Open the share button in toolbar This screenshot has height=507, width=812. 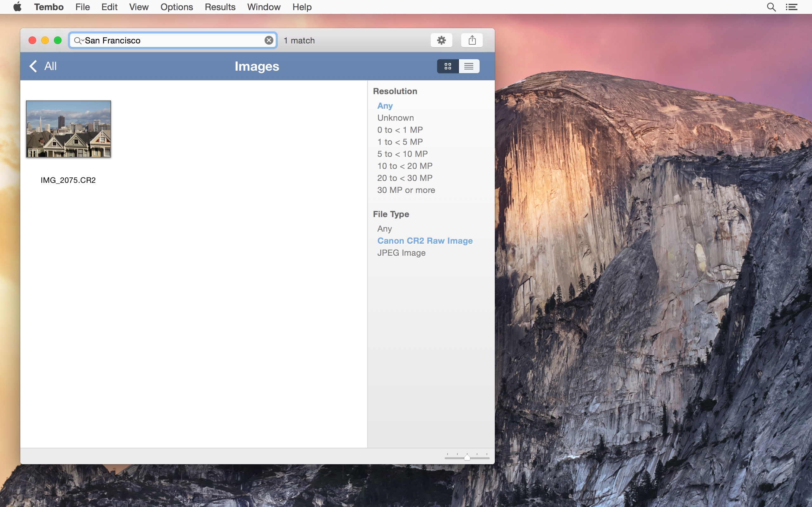[472, 40]
